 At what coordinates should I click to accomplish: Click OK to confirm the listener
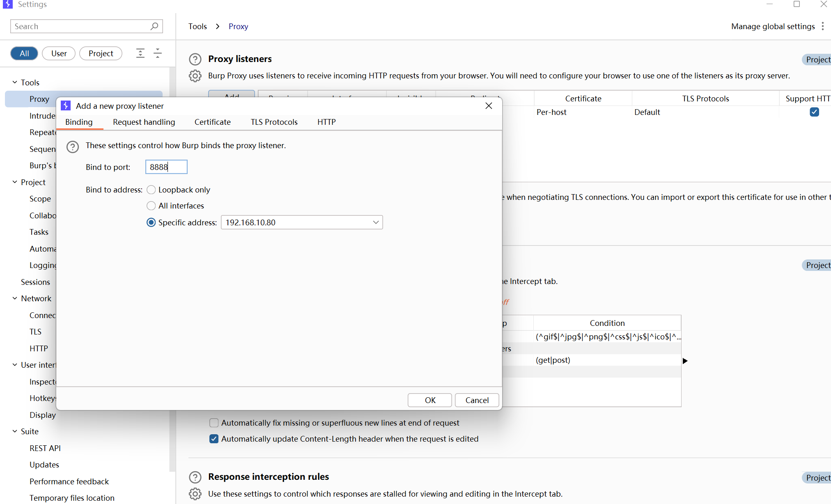(429, 400)
